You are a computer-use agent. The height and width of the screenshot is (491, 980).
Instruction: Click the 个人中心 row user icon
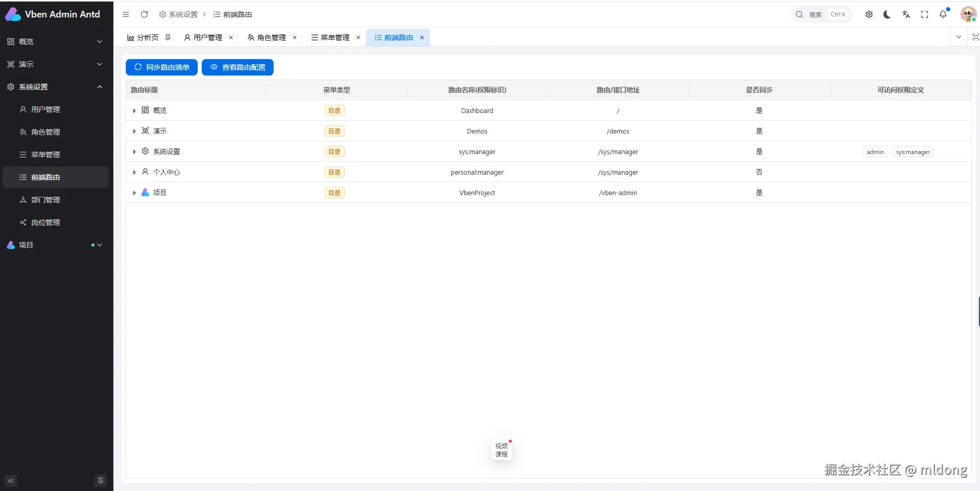click(145, 172)
